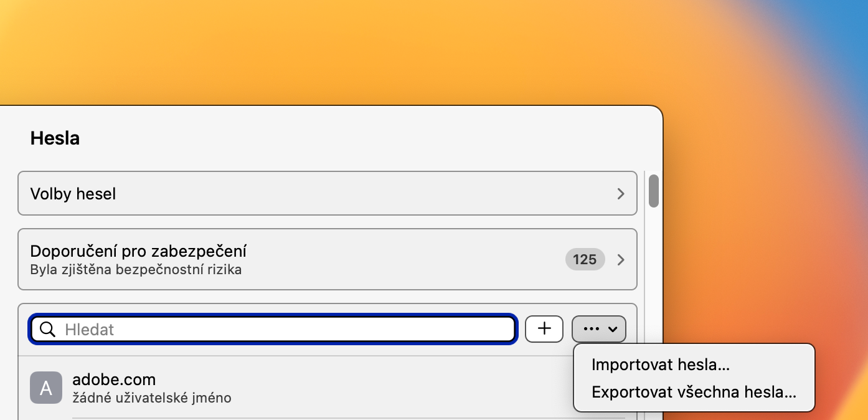Focus the "Hledat" search field
The width and height of the screenshot is (868, 420).
(x=286, y=330)
